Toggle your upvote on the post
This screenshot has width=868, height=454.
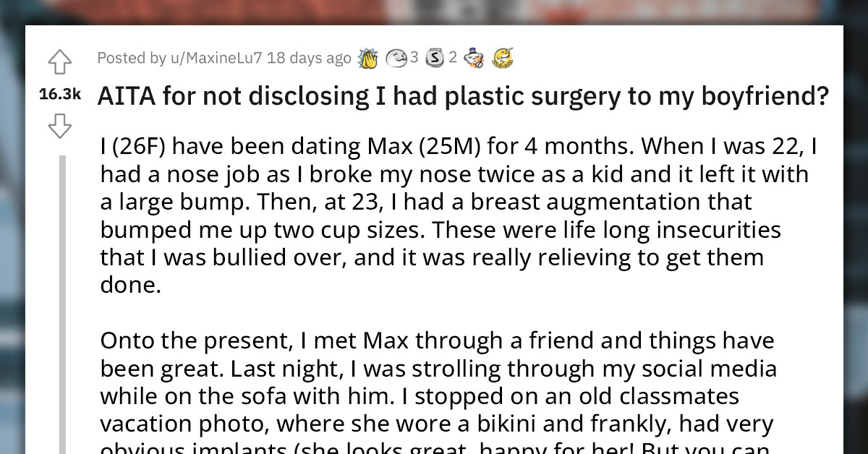point(59,61)
